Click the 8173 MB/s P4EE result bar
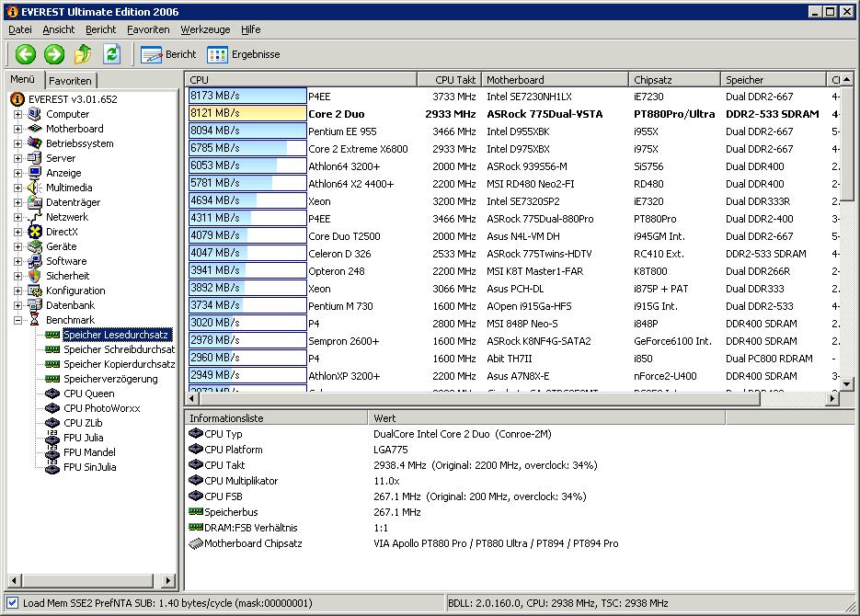The width and height of the screenshot is (860, 616). click(247, 96)
